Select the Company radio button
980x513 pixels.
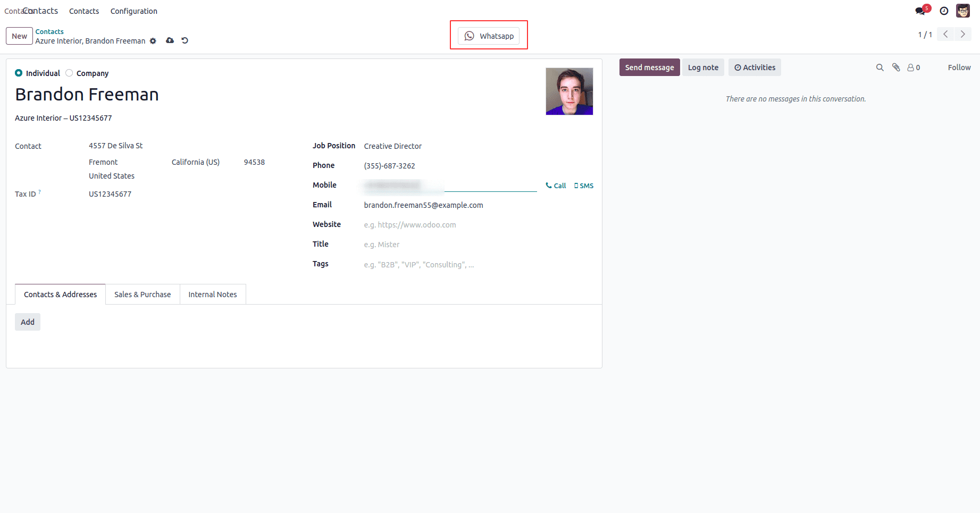pyautogui.click(x=69, y=73)
